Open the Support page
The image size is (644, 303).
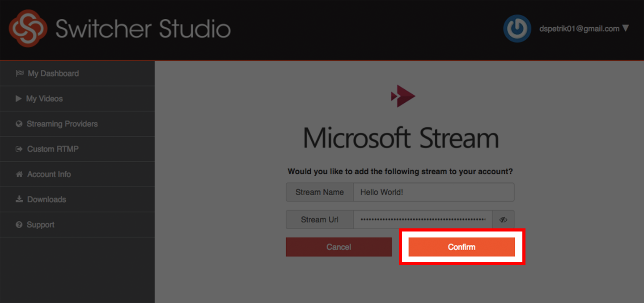(x=77, y=225)
